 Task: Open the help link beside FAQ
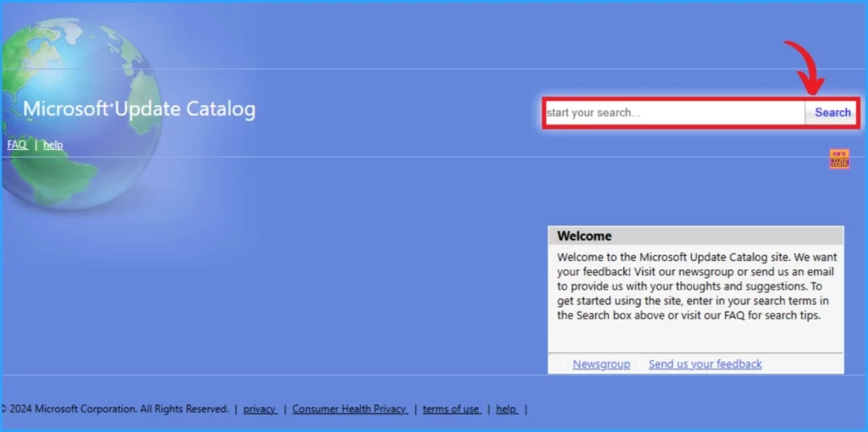(x=53, y=145)
